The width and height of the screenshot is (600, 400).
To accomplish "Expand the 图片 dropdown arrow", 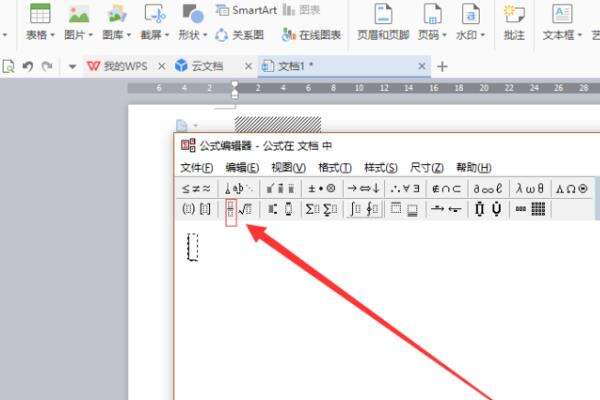I will [91, 35].
